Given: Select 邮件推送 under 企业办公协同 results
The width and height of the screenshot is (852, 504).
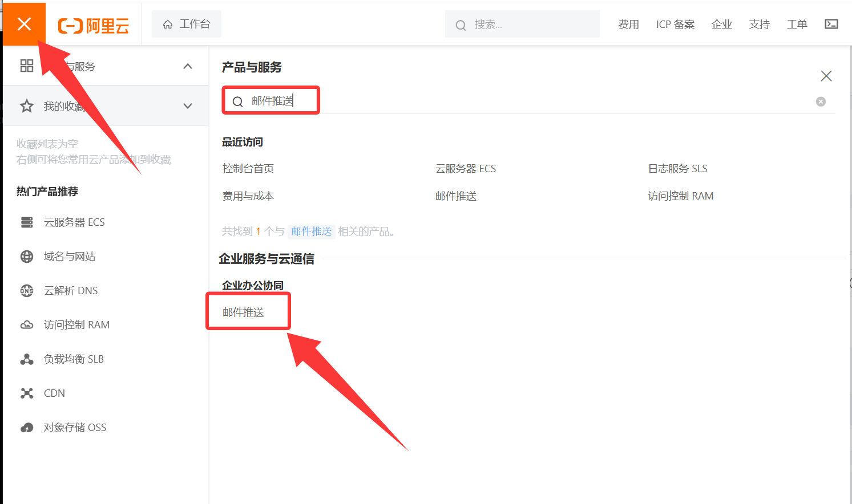Looking at the screenshot, I should [x=244, y=312].
